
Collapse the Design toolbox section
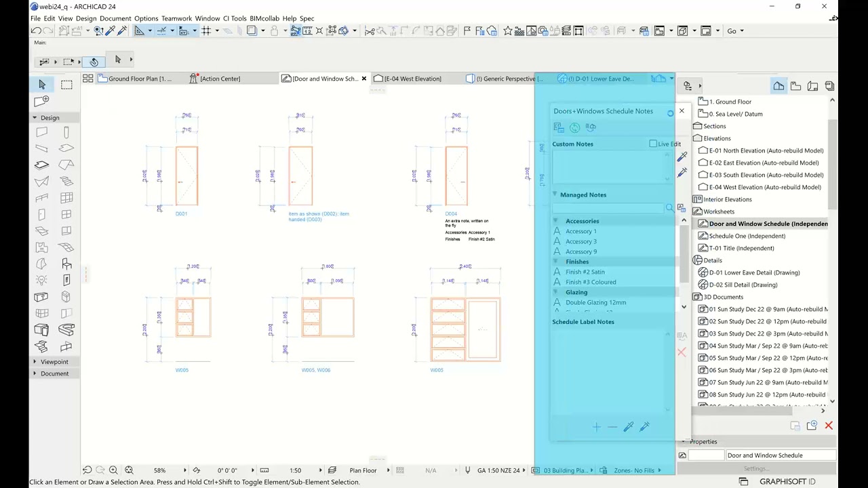point(35,117)
